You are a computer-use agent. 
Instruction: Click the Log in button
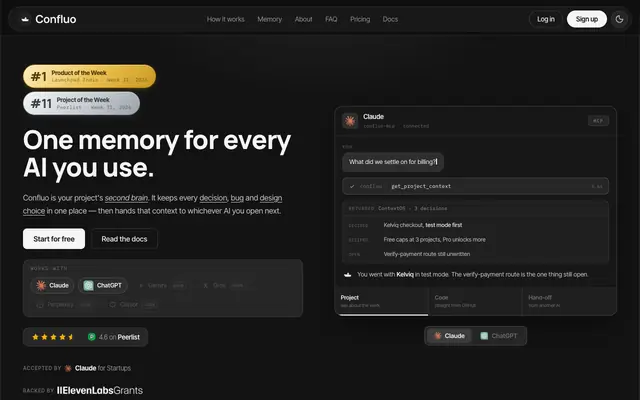click(x=545, y=19)
